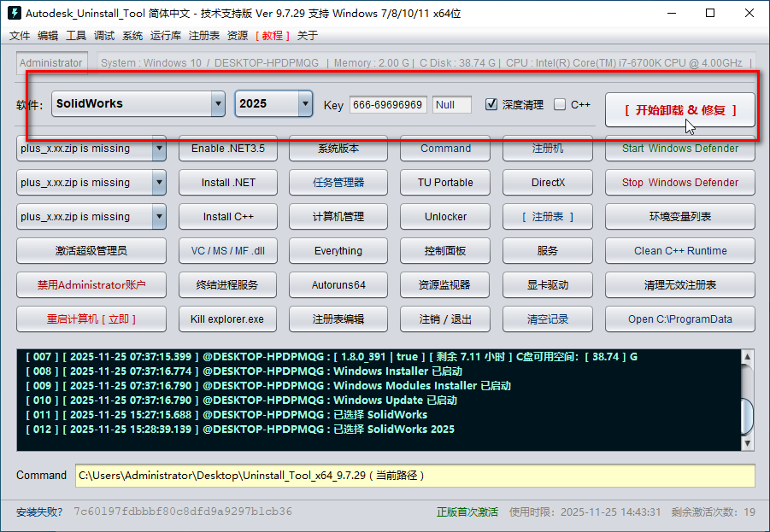
Task: Open 控制面板 button
Action: 445,251
